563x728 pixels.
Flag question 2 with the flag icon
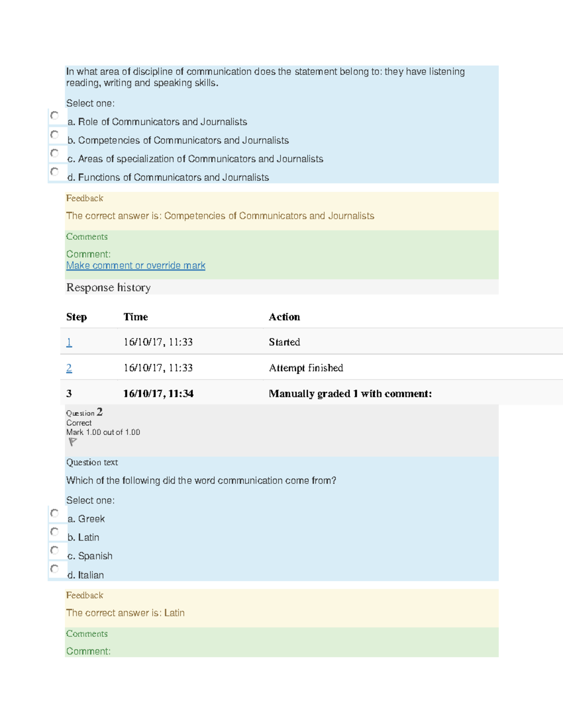coord(72,442)
